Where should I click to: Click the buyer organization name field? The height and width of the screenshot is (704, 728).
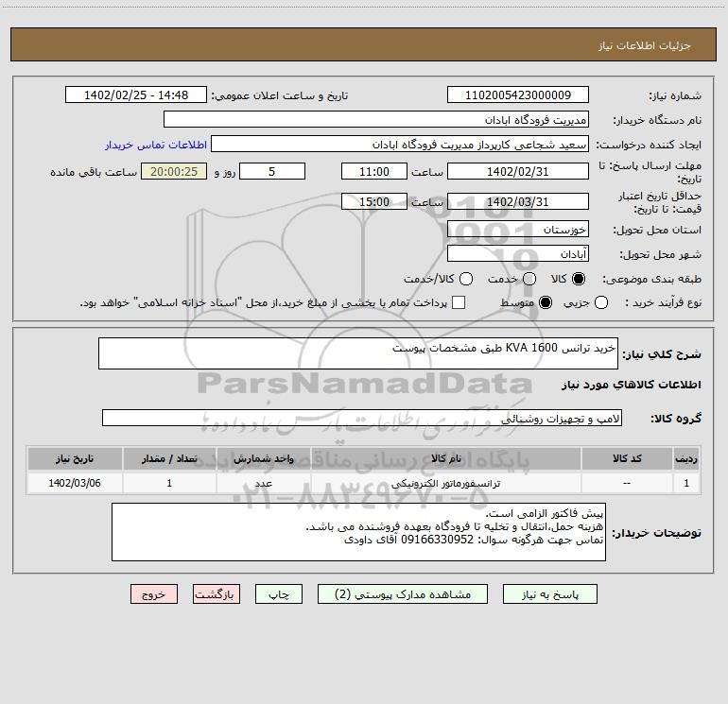(x=376, y=119)
